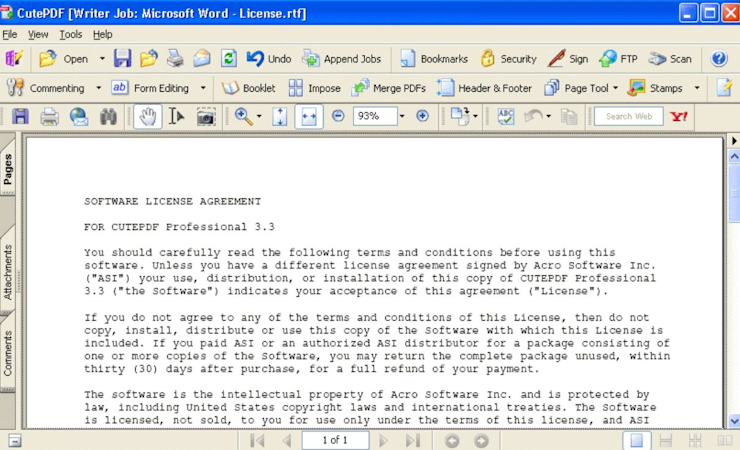The image size is (740, 450).
Task: Select the text Select tool
Action: pos(177,117)
